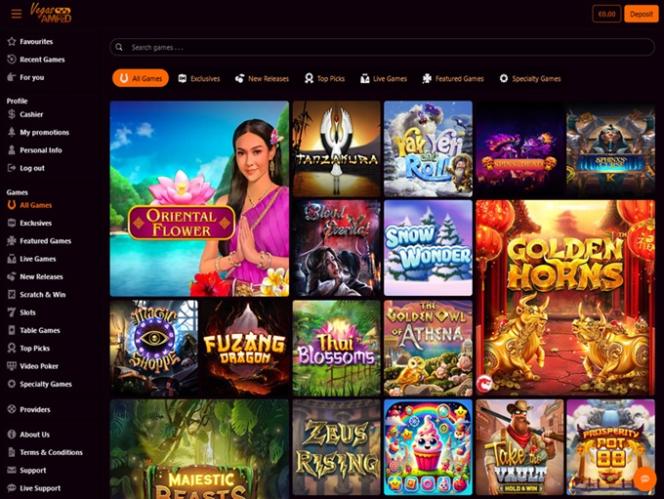Click the balance amount button
The width and height of the screenshot is (664, 499).
[606, 14]
